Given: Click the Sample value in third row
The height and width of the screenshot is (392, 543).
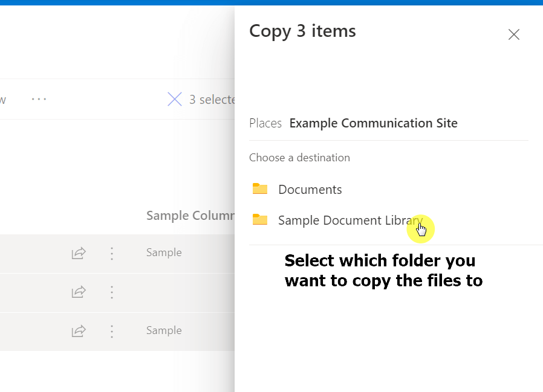Looking at the screenshot, I should coord(164,330).
